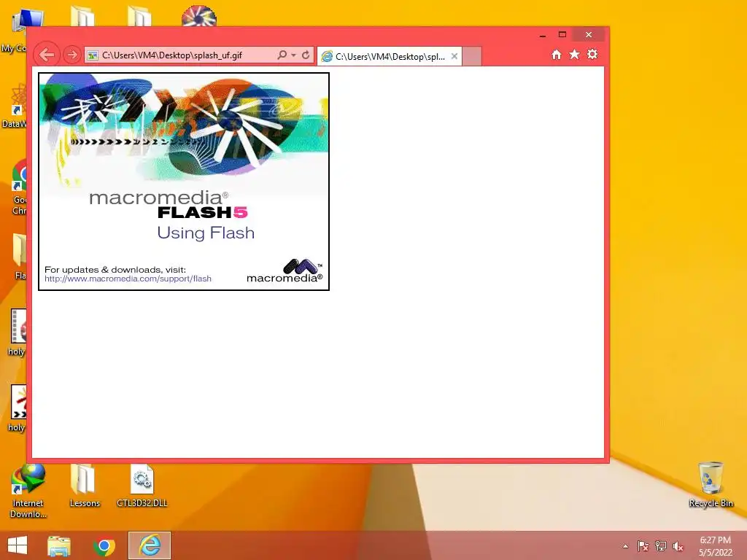This screenshot has width=747, height=560.
Task: Click the Internet Explorer taskbar button
Action: [x=150, y=545]
